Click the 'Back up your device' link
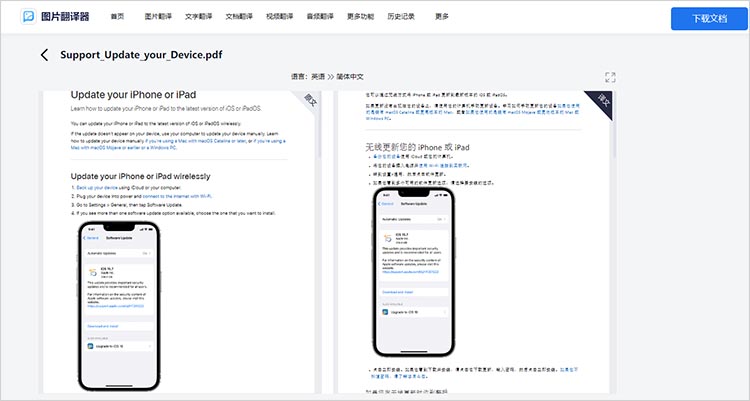The height and width of the screenshot is (401, 750). click(97, 188)
